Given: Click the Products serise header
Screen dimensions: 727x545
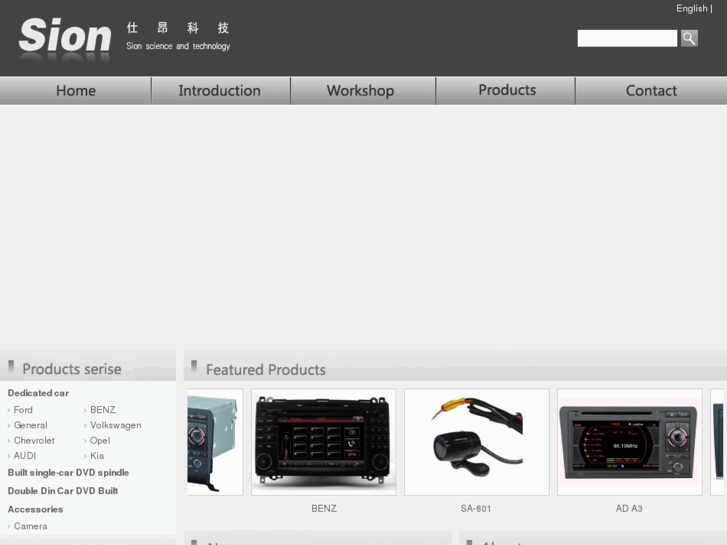Looking at the screenshot, I should pos(72,369).
